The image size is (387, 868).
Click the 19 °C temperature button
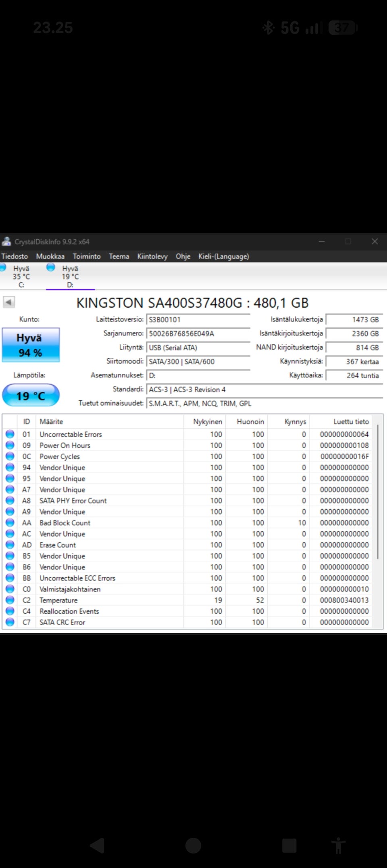click(31, 396)
